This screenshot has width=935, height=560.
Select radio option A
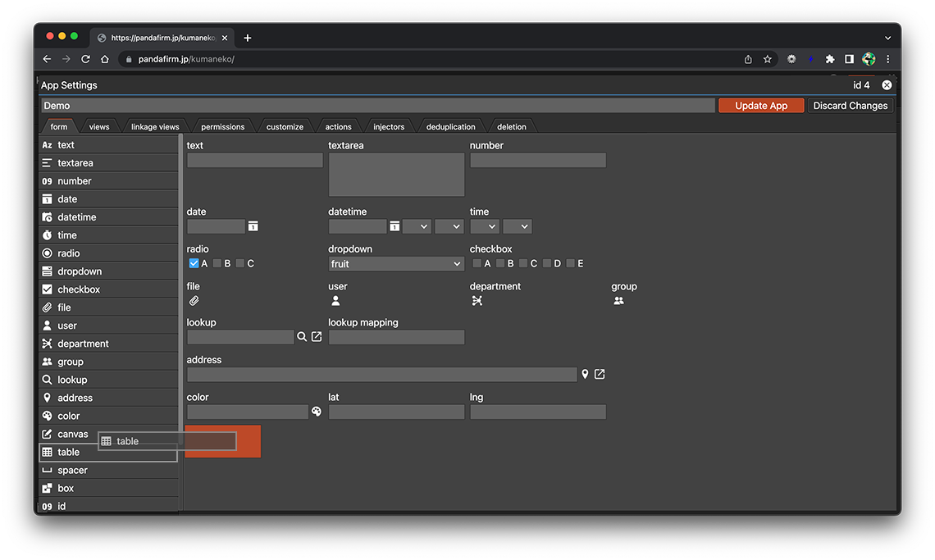(x=194, y=264)
